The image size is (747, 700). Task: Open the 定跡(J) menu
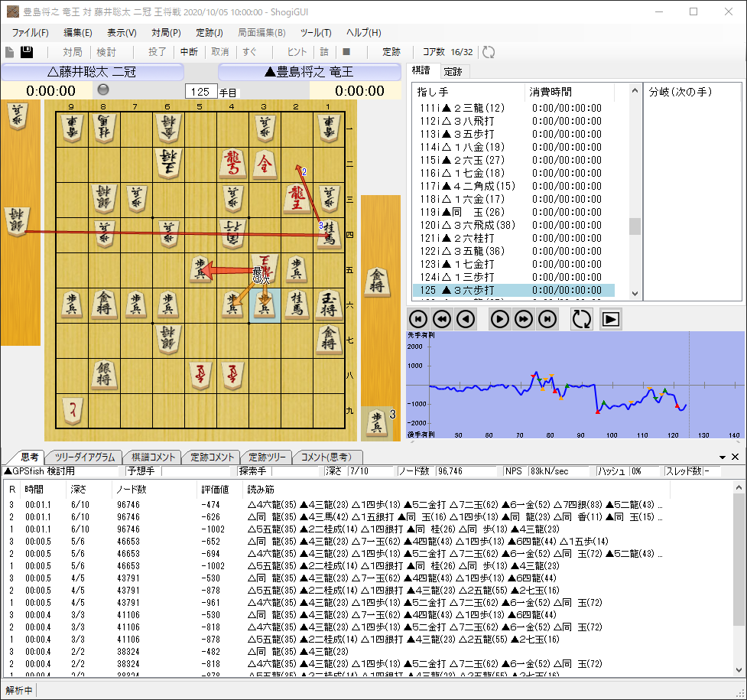pyautogui.click(x=209, y=33)
